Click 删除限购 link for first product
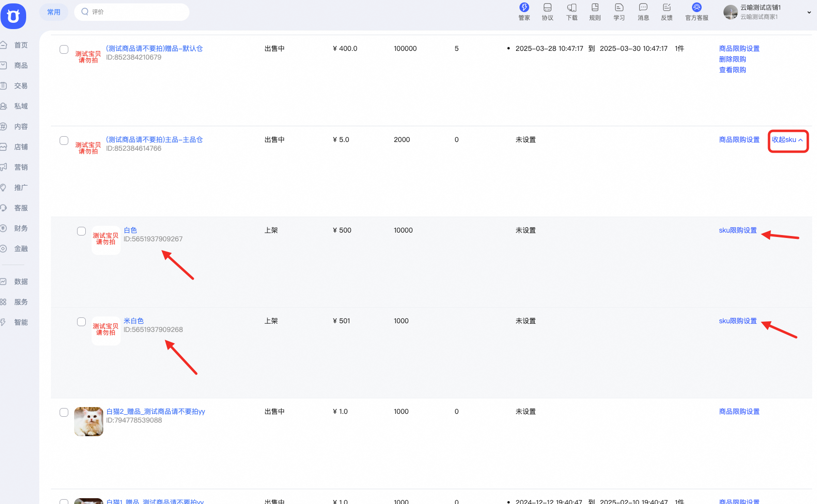 coord(732,59)
